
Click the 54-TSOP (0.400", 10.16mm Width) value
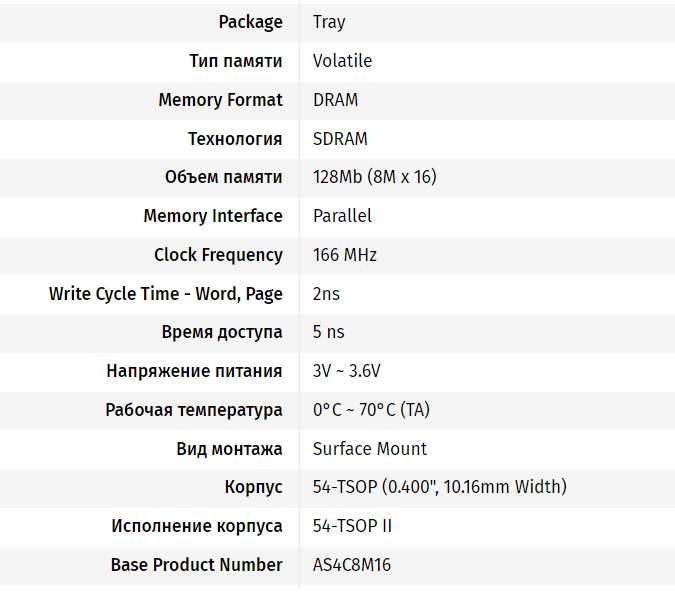point(439,487)
